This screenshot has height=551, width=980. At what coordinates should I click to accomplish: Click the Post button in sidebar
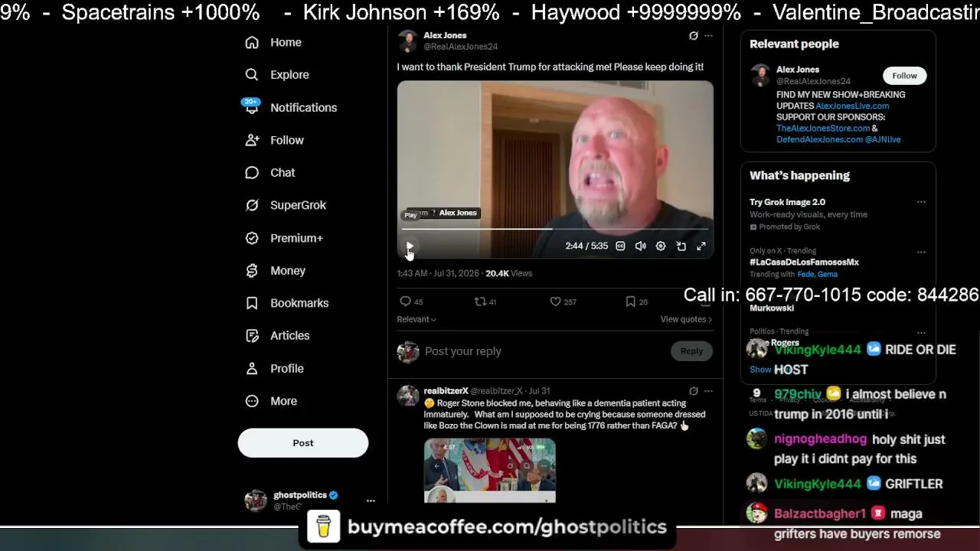coord(303,443)
